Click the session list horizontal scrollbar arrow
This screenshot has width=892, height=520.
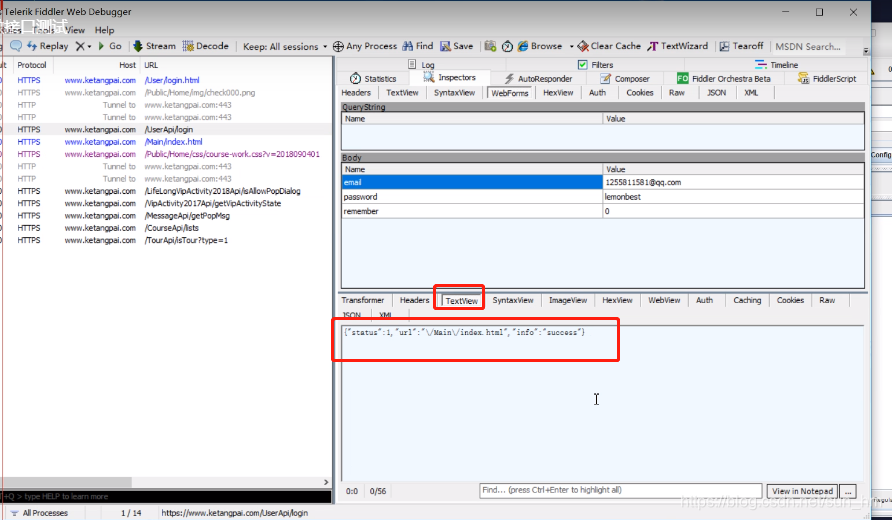(326, 482)
